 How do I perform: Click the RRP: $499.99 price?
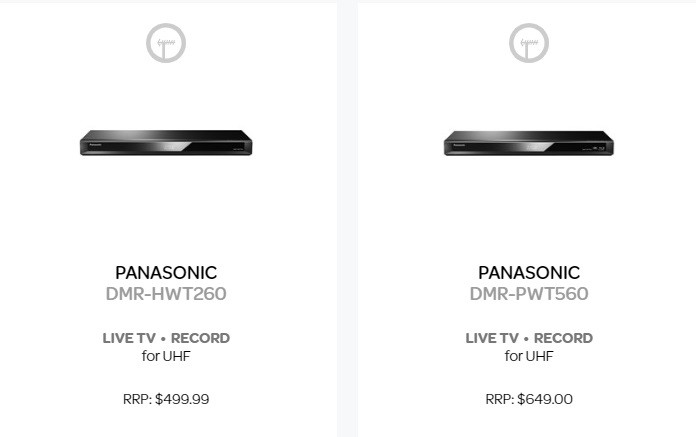coord(166,399)
